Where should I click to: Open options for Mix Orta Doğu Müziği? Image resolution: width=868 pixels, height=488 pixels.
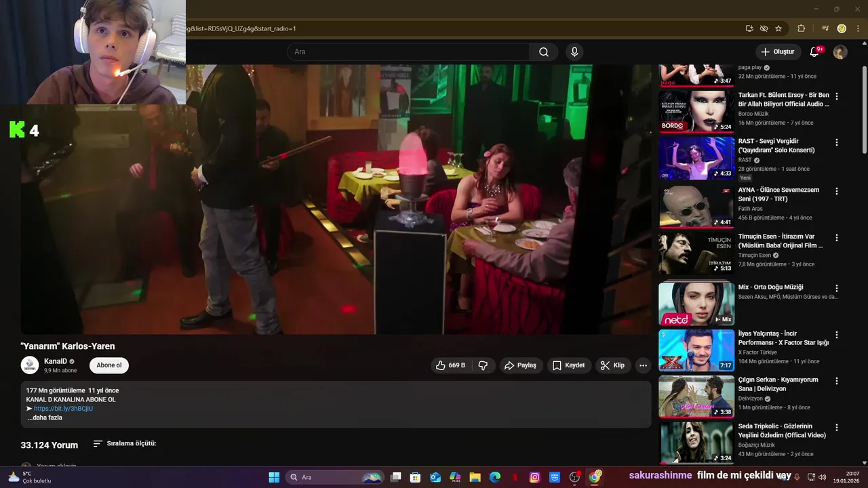[837, 288]
